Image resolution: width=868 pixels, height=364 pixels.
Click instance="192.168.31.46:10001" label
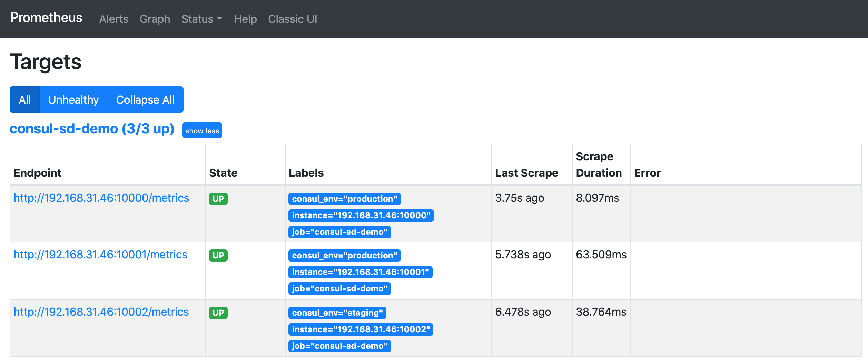(x=361, y=272)
